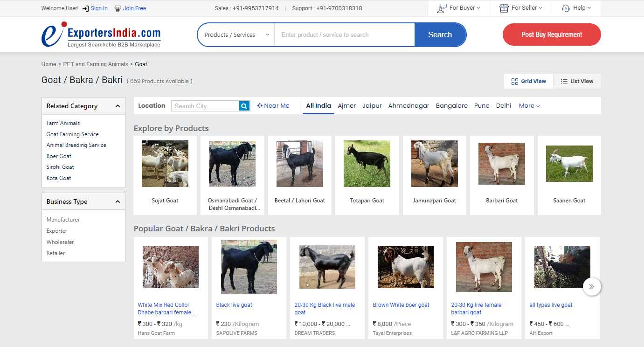644x347 pixels.
Task: Click the ExportersIndia.com logo
Action: pos(101,35)
